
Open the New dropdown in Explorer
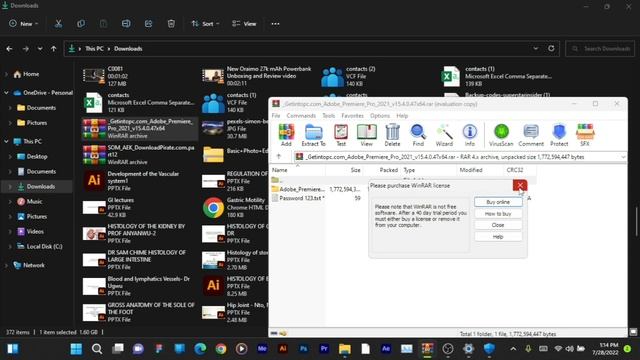pyautogui.click(x=24, y=24)
